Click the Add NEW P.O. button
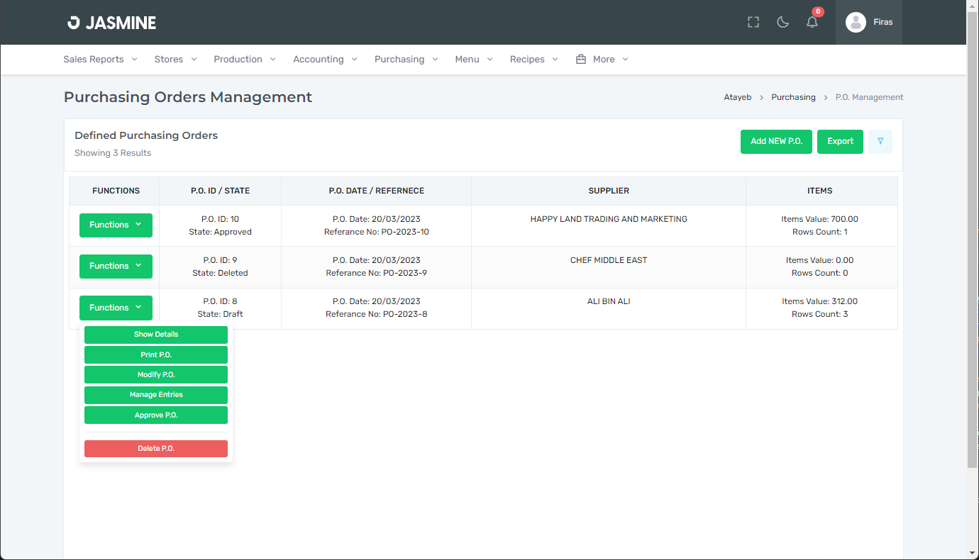 tap(776, 141)
